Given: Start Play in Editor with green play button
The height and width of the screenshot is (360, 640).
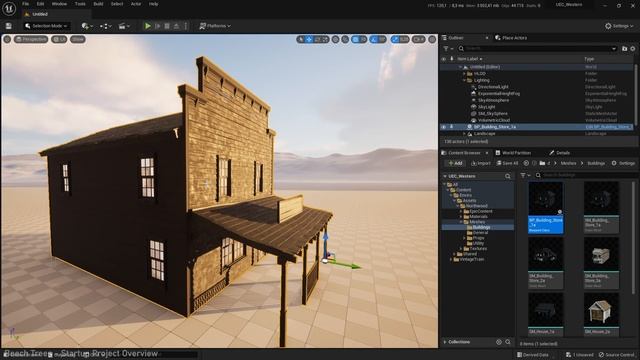Looking at the screenshot, I should 148,26.
